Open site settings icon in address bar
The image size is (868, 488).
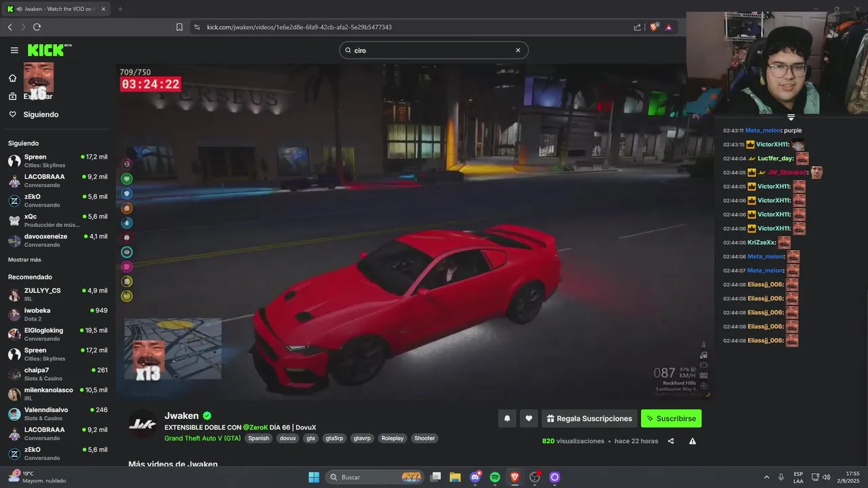click(x=197, y=27)
